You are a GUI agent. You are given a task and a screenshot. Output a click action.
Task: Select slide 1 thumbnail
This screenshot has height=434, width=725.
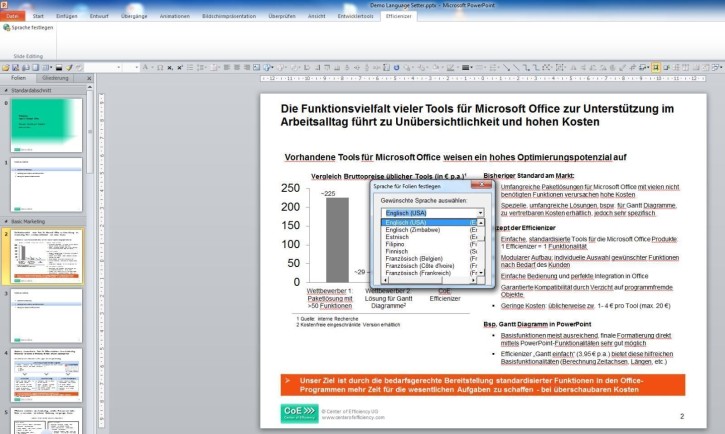[46, 185]
